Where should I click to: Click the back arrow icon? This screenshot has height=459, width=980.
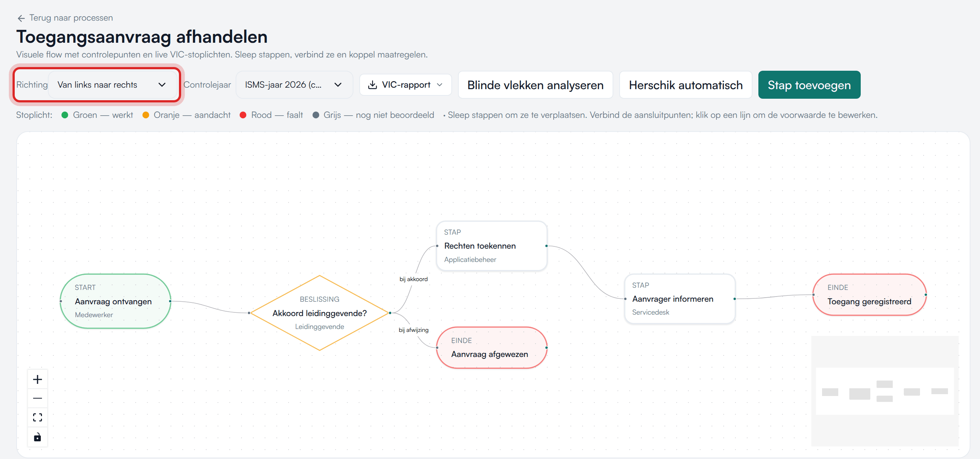click(x=21, y=18)
